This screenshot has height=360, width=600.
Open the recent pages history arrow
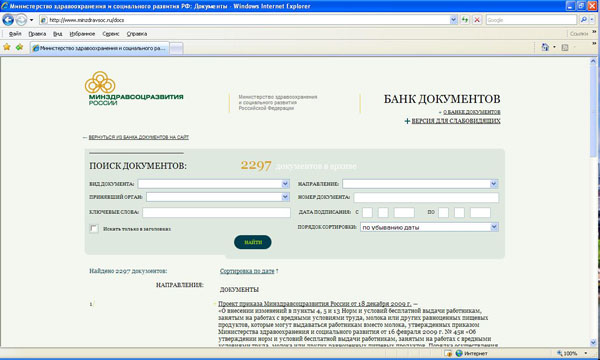(x=31, y=20)
